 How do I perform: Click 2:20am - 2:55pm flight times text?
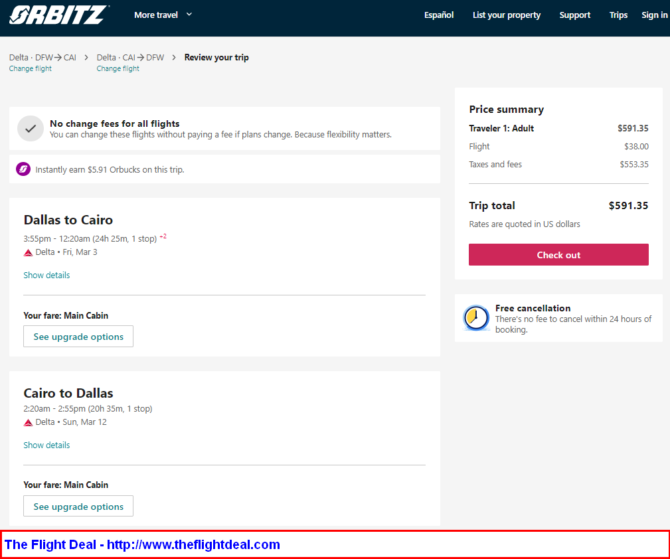(x=88, y=409)
